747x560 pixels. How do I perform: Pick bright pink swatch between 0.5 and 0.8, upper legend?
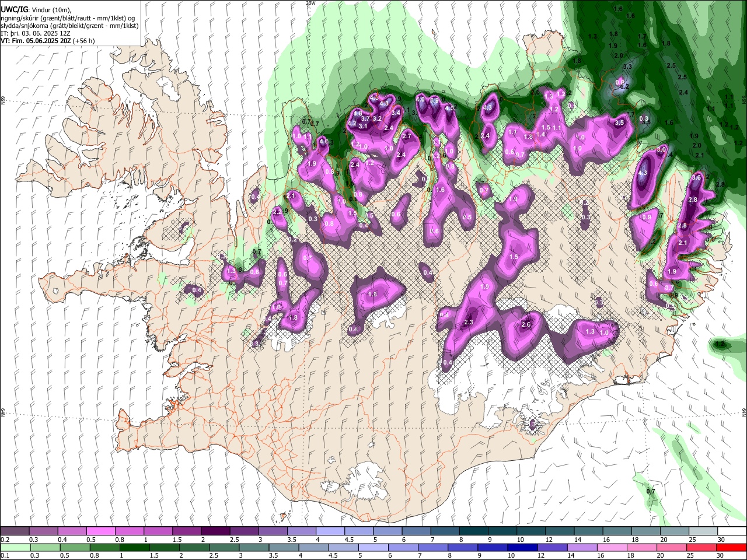(100, 531)
